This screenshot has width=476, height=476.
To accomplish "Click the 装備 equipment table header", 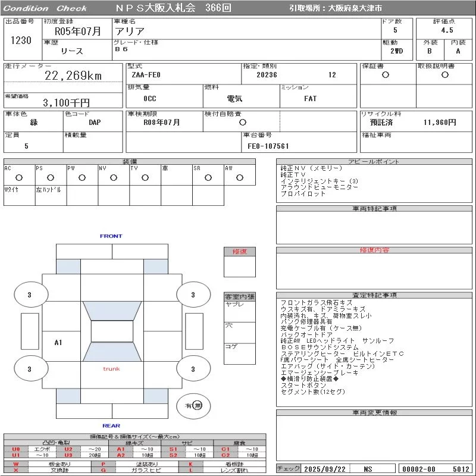I will point(130,162).
